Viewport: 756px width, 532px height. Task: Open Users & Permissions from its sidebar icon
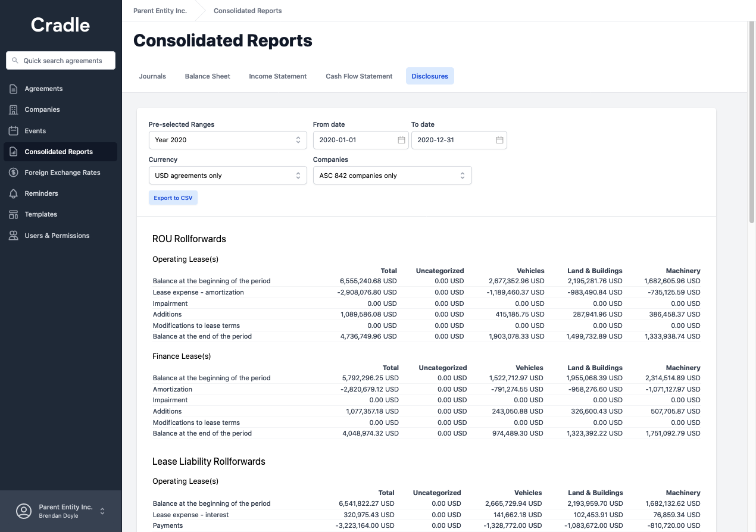(x=13, y=235)
